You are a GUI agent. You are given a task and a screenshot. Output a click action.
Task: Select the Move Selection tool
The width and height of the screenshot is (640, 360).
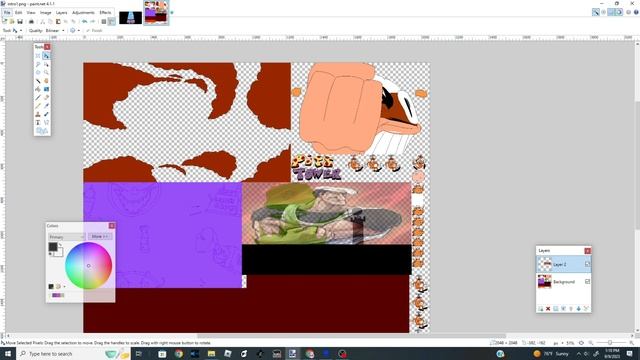click(46, 64)
